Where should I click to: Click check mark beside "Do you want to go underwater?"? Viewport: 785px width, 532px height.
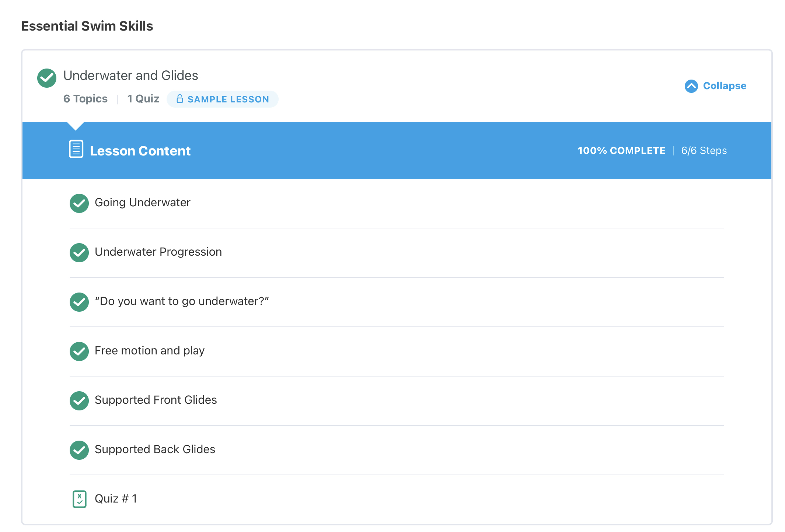tap(79, 302)
